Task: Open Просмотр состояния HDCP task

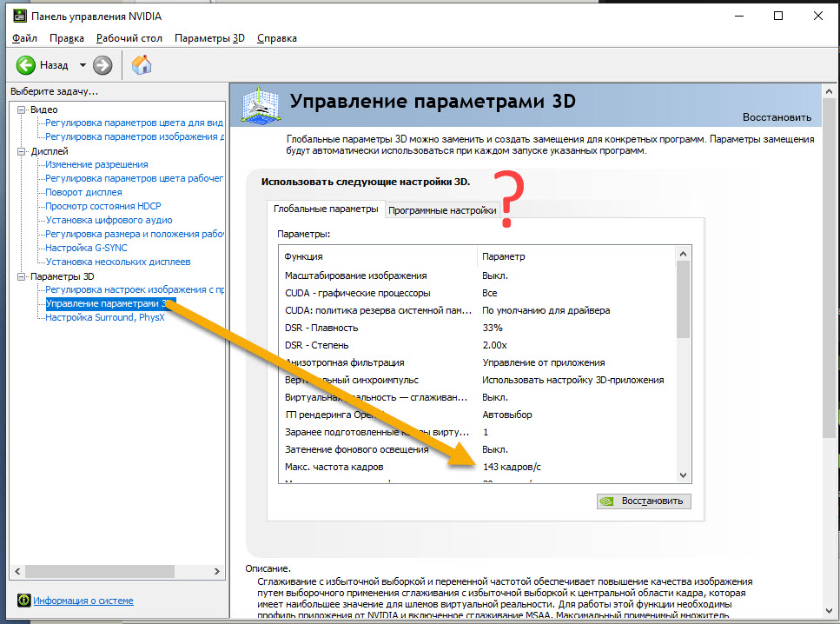Action: pos(103,206)
